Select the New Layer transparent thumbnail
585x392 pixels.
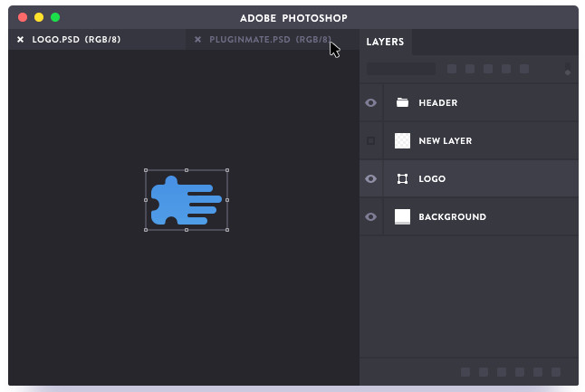402,140
